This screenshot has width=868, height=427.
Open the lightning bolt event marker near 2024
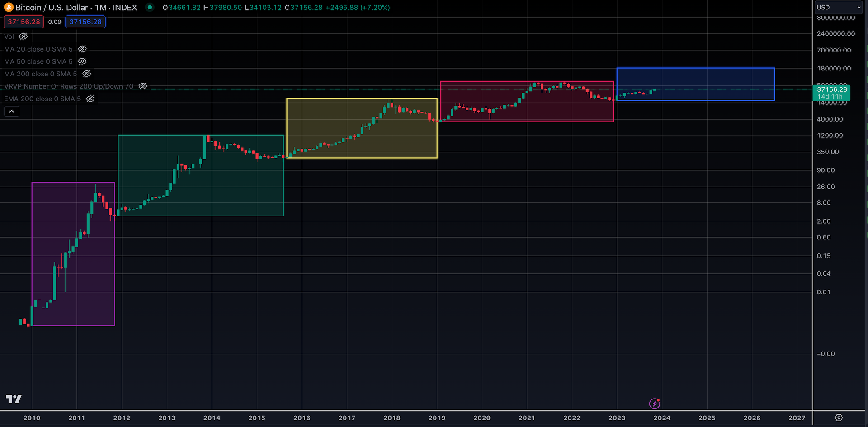point(655,403)
